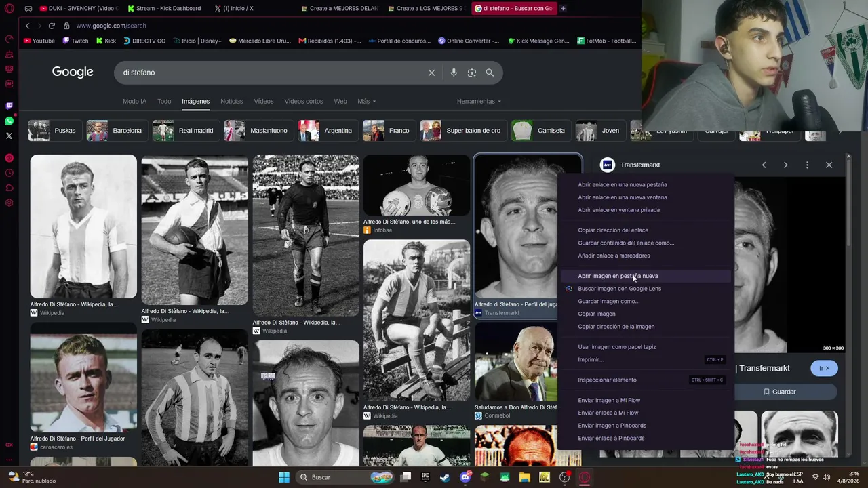The width and height of the screenshot is (868, 488).
Task: Open the YouTube bookmark
Action: click(39, 41)
